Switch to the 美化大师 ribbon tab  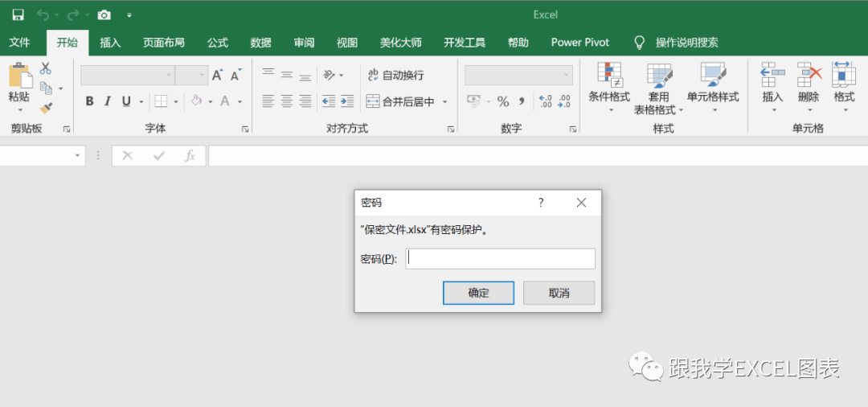click(x=401, y=43)
